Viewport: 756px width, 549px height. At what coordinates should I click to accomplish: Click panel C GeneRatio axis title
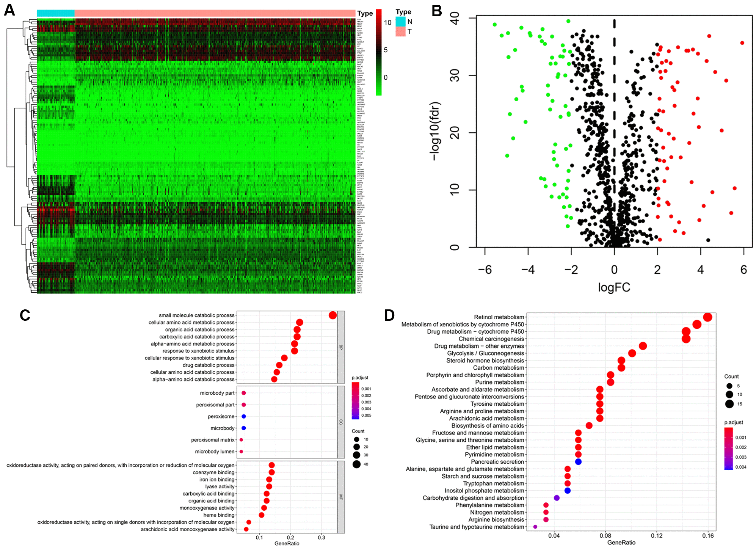[287, 544]
